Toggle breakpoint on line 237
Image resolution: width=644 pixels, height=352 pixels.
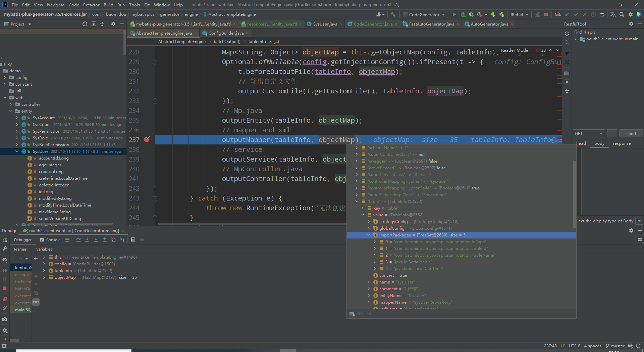click(147, 139)
